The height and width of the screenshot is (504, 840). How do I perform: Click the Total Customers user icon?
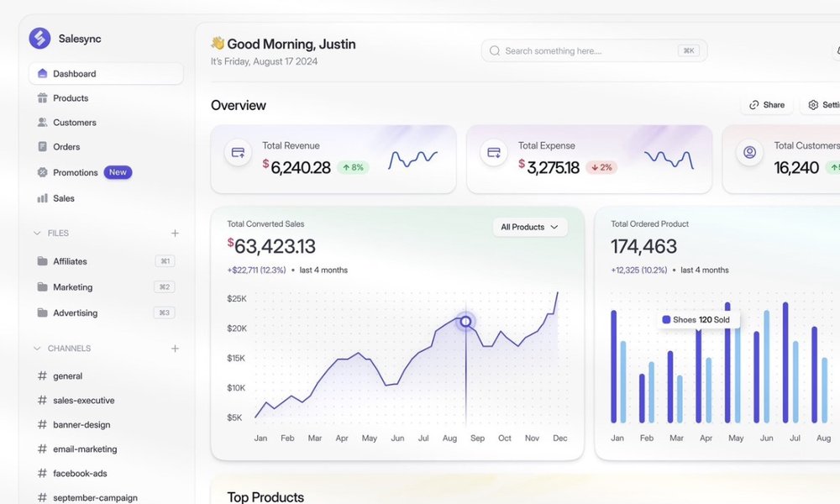(x=749, y=153)
